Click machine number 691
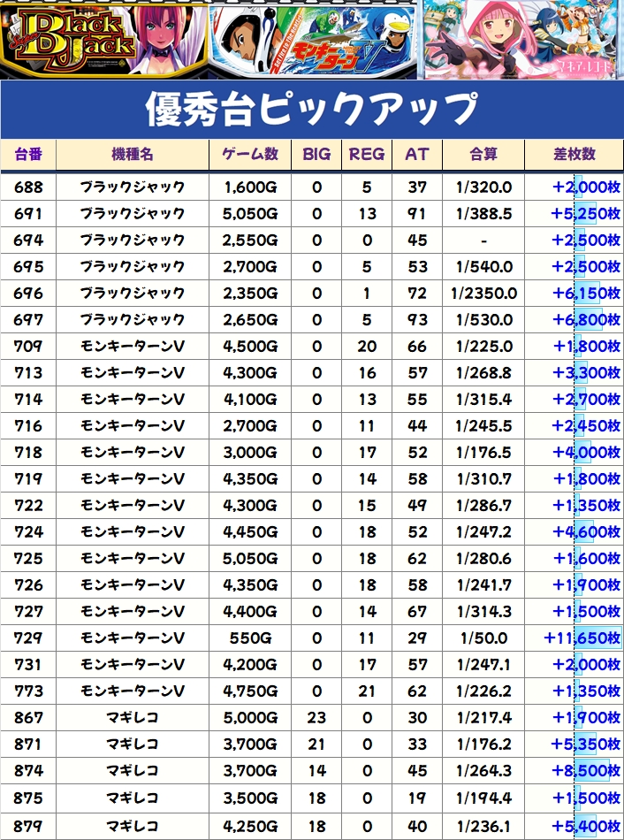 click(x=28, y=214)
